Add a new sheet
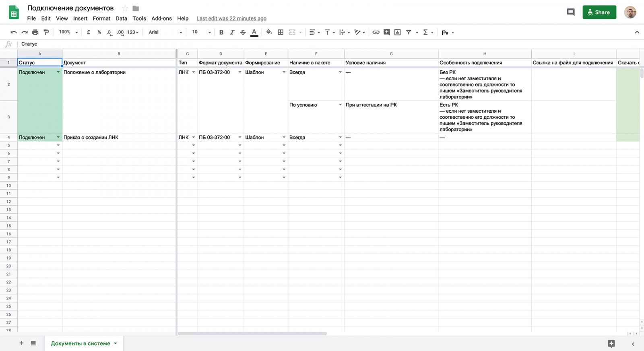This screenshot has width=644, height=351. 21,343
